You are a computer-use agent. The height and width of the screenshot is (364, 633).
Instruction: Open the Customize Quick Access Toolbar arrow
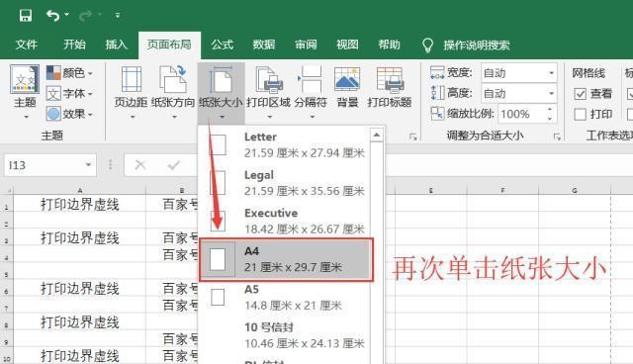[118, 16]
